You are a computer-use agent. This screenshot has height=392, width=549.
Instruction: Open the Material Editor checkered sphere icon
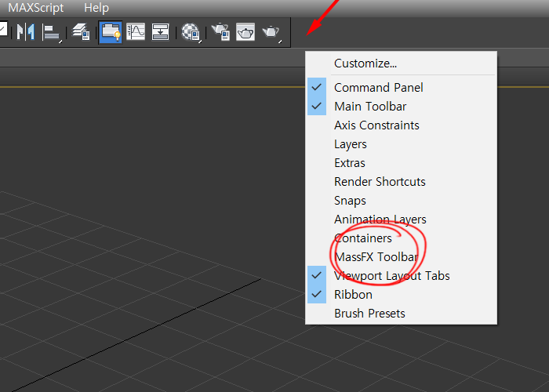[x=191, y=33]
